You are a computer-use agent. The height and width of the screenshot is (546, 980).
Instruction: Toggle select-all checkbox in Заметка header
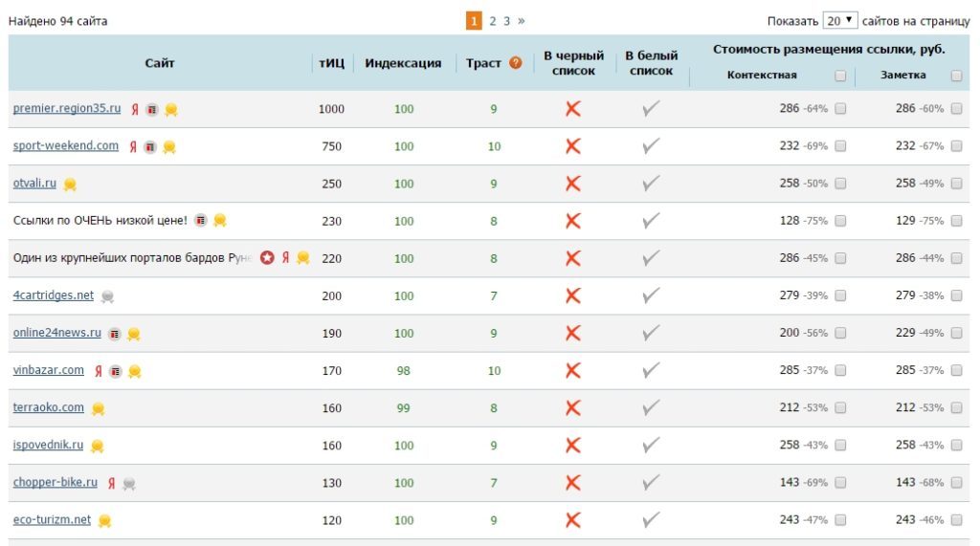coord(956,76)
